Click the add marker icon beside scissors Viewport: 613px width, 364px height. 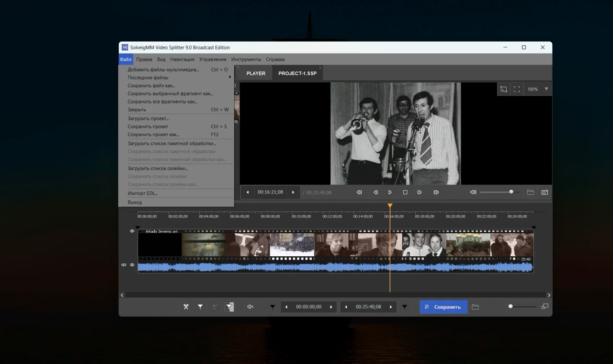[x=200, y=307]
